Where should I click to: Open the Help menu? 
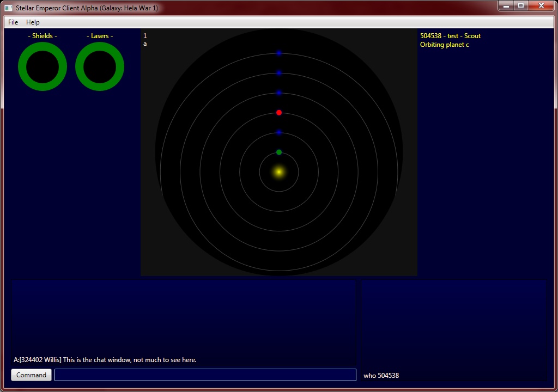pyautogui.click(x=33, y=22)
